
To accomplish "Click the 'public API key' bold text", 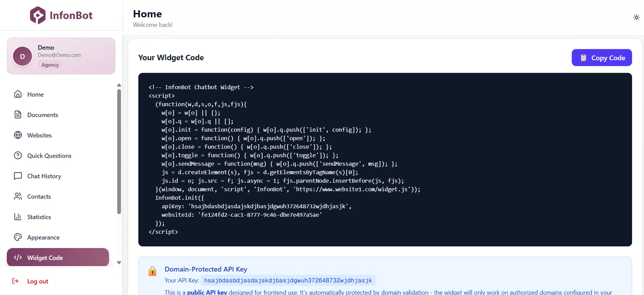I will tap(207, 292).
